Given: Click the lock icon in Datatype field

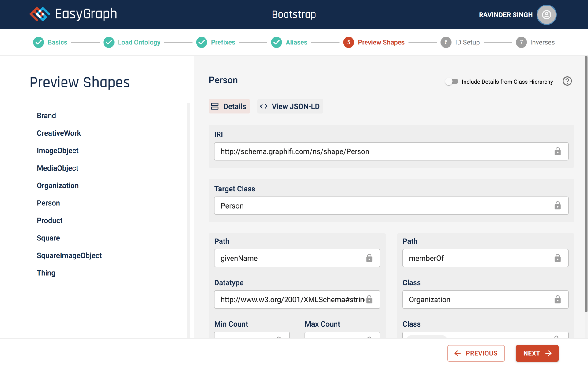Looking at the screenshot, I should click(369, 300).
